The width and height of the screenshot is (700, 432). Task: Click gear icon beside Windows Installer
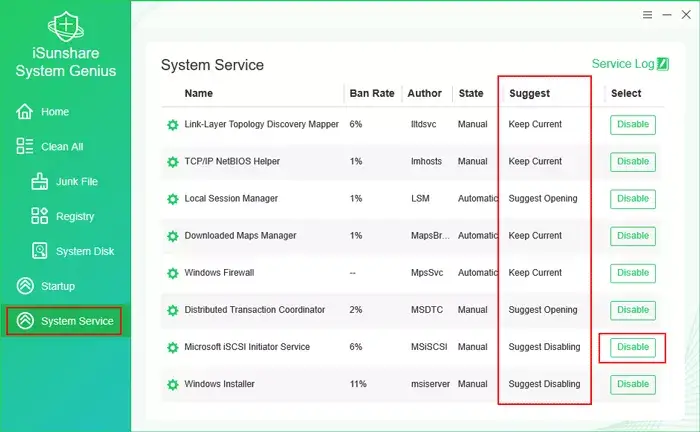click(x=172, y=384)
